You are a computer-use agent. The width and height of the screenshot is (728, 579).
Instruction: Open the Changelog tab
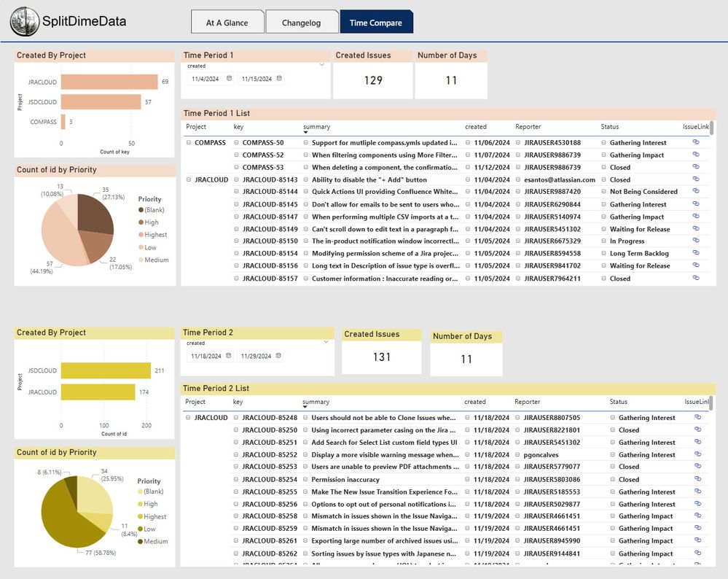coord(301,23)
